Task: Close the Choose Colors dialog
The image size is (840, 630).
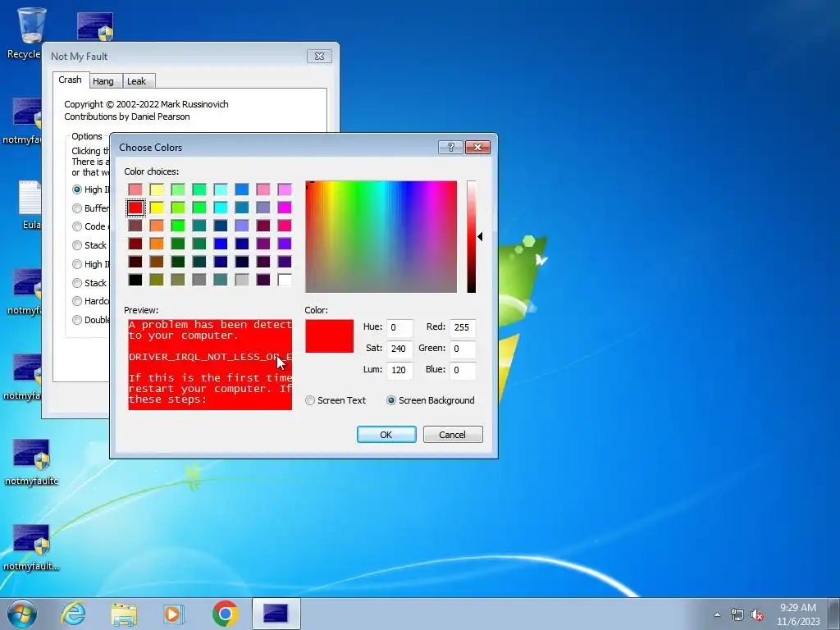Action: [x=477, y=148]
